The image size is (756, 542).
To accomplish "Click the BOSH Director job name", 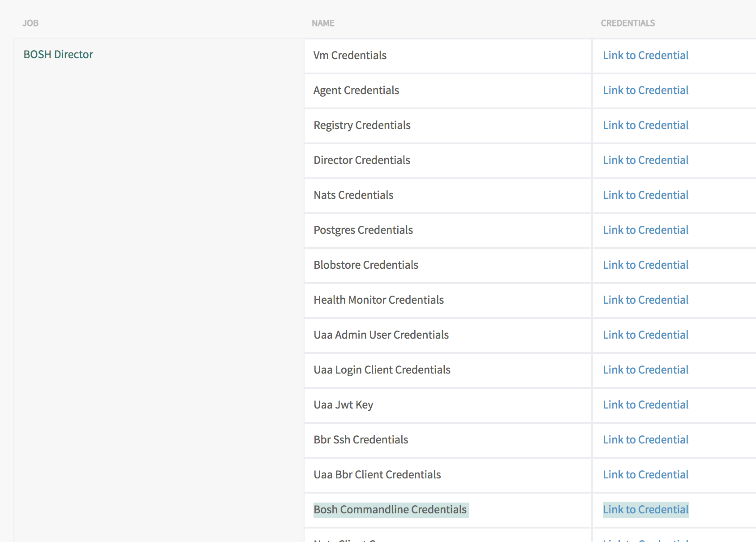I will click(x=58, y=54).
